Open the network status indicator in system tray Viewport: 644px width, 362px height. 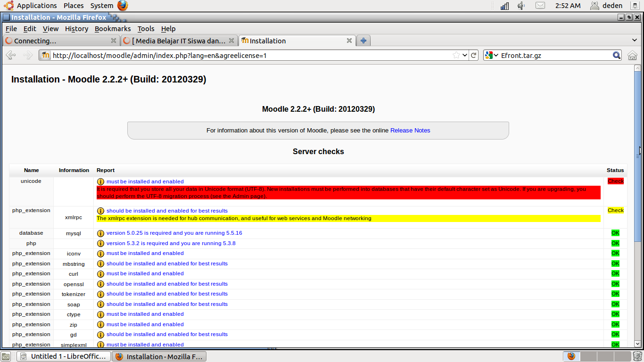point(505,6)
